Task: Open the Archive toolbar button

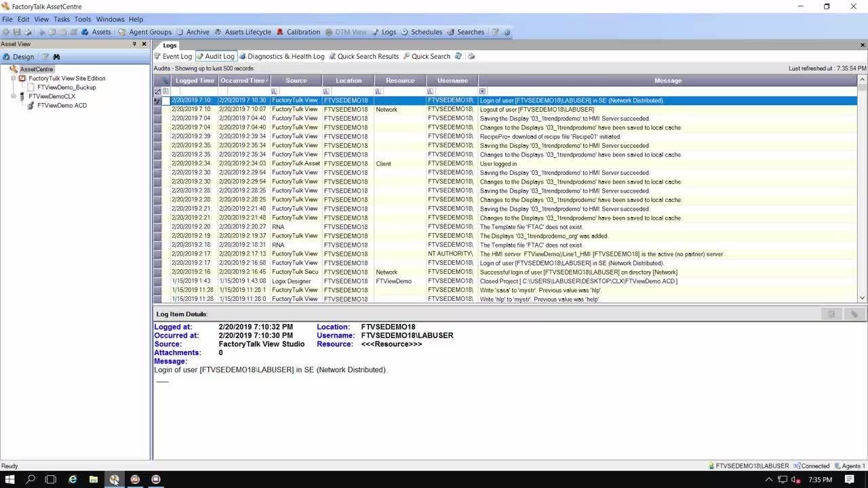Action: point(193,32)
